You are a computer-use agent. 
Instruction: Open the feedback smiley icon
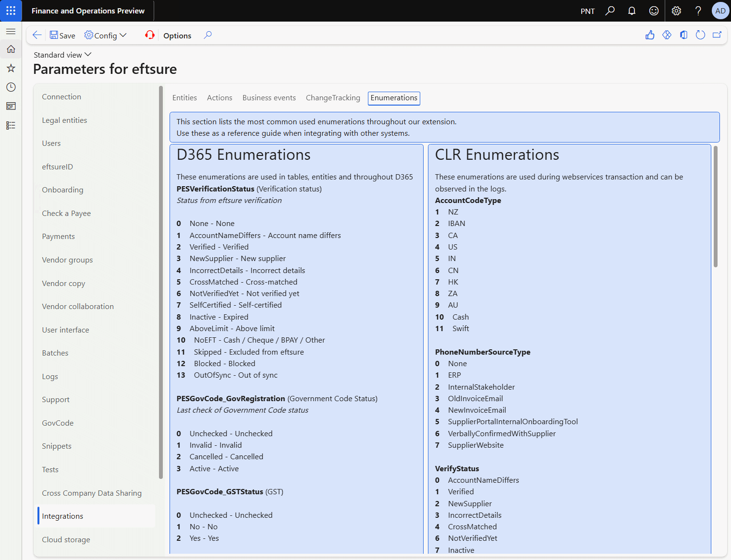click(654, 11)
